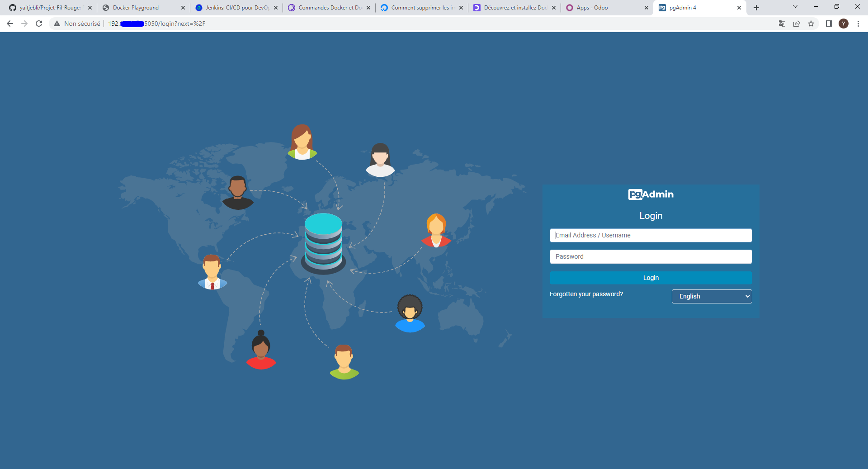Open the Google Translate icon in address bar

click(x=782, y=24)
